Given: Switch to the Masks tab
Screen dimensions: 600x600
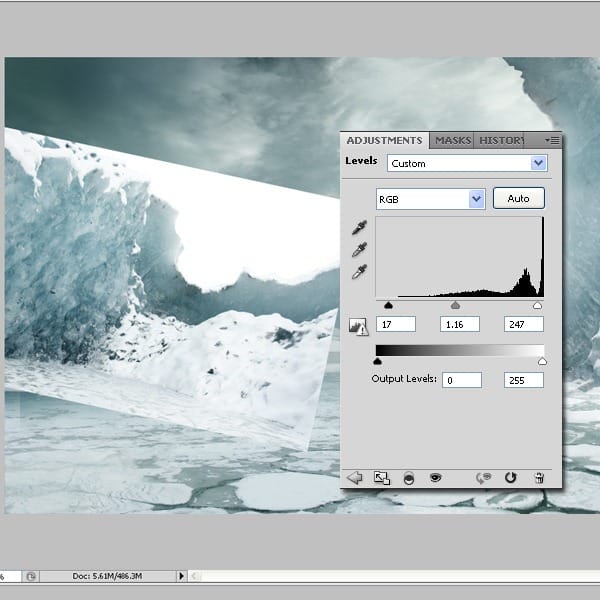Looking at the screenshot, I should 453,141.
